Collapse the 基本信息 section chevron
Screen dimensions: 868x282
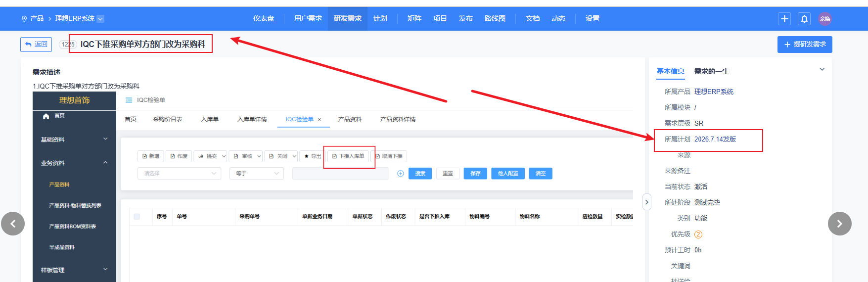[x=822, y=69]
